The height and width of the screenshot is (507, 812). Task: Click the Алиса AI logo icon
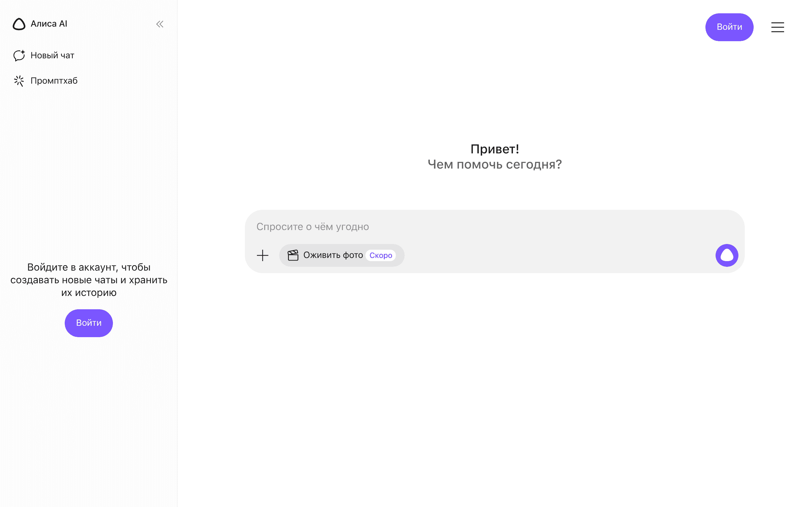click(19, 24)
